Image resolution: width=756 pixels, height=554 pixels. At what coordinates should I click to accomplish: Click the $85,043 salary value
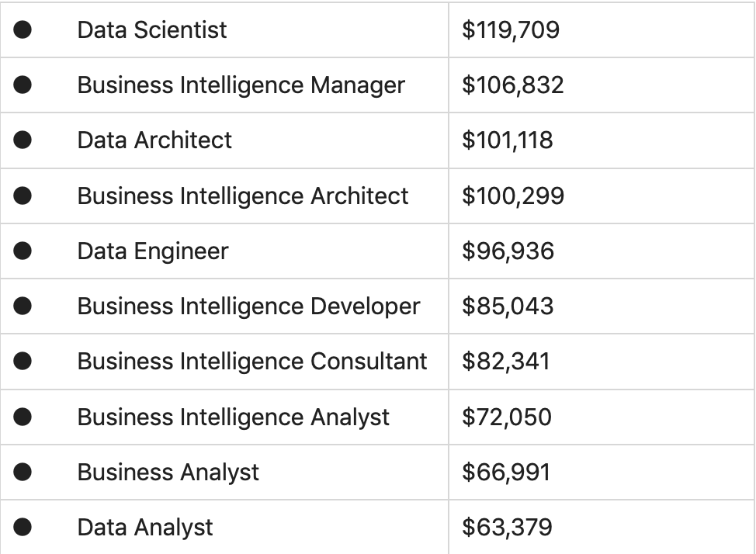pyautogui.click(x=508, y=306)
